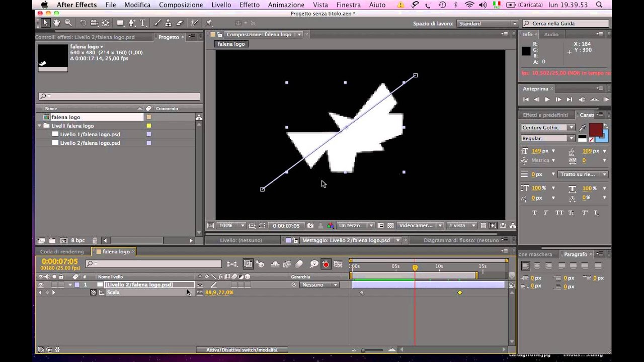
Task: Toggle Auto-keyframe red button
Action: point(326,264)
